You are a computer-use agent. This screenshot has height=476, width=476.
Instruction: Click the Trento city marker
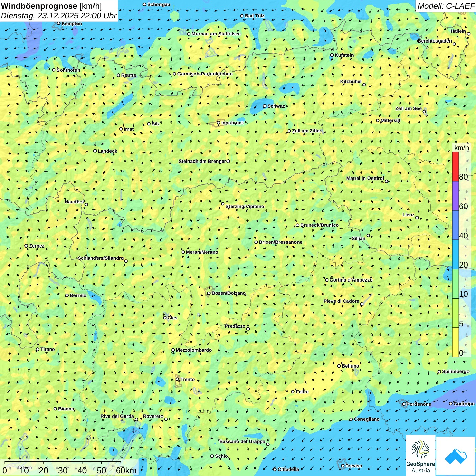pos(177,379)
